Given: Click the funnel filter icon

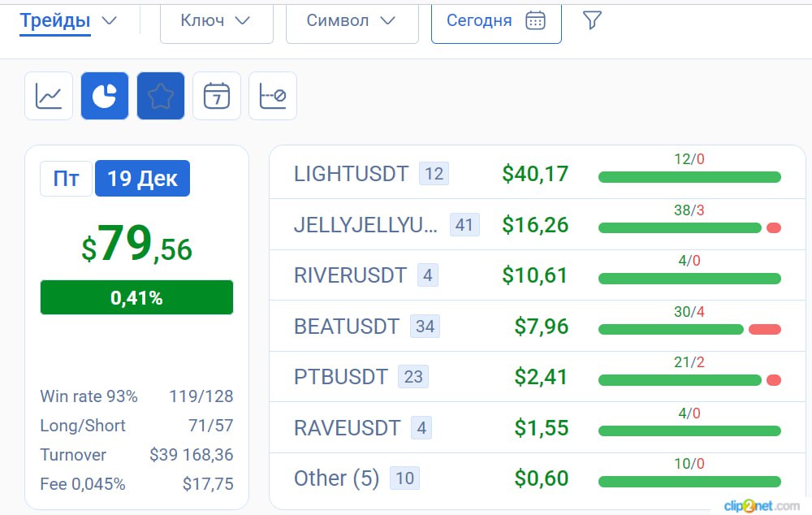Looking at the screenshot, I should 592,20.
